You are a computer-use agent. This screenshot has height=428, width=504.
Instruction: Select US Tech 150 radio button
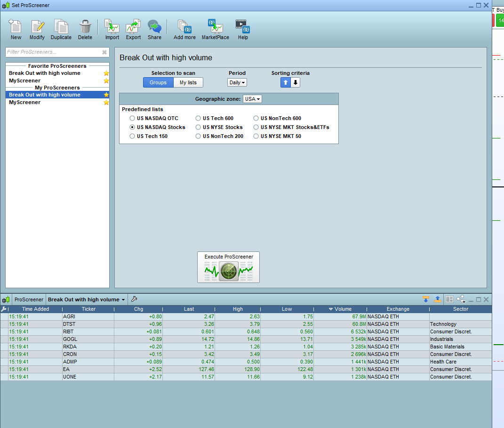pos(133,137)
